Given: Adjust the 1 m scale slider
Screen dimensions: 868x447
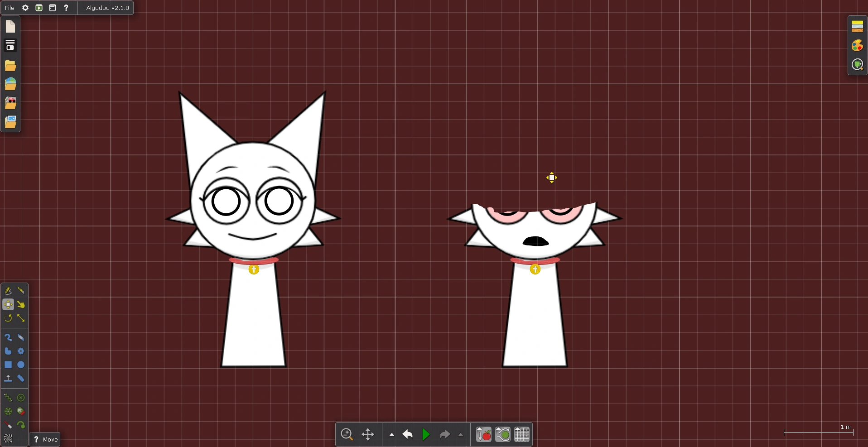Looking at the screenshot, I should point(818,433).
